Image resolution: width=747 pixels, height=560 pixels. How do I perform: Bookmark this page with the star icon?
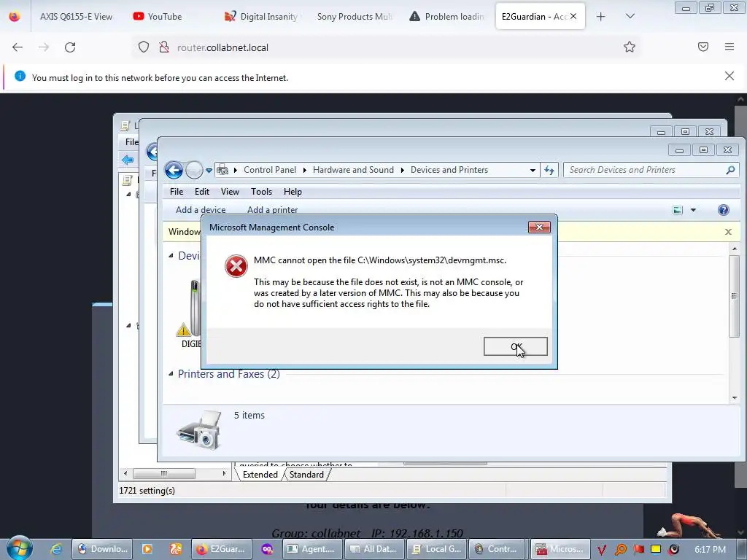[x=630, y=47]
